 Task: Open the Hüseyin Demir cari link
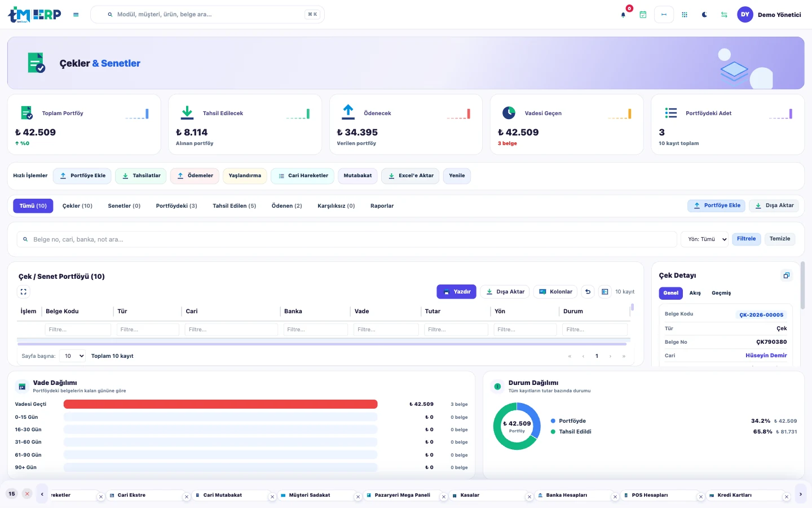point(766,356)
